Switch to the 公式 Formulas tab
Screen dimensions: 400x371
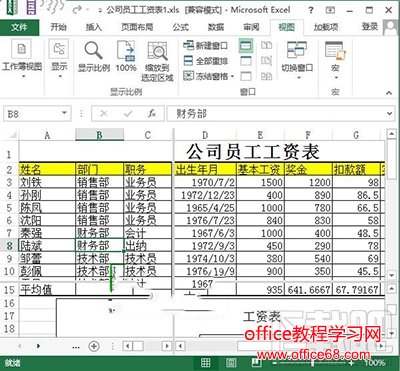(x=180, y=27)
